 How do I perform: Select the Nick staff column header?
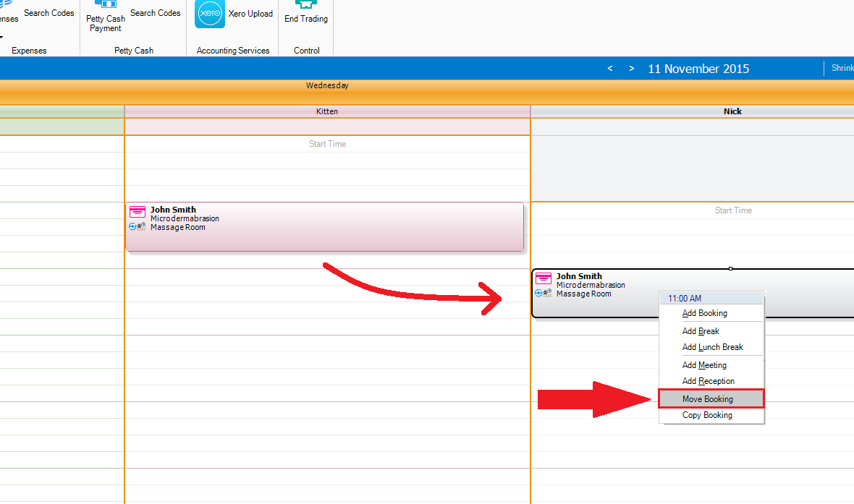732,111
